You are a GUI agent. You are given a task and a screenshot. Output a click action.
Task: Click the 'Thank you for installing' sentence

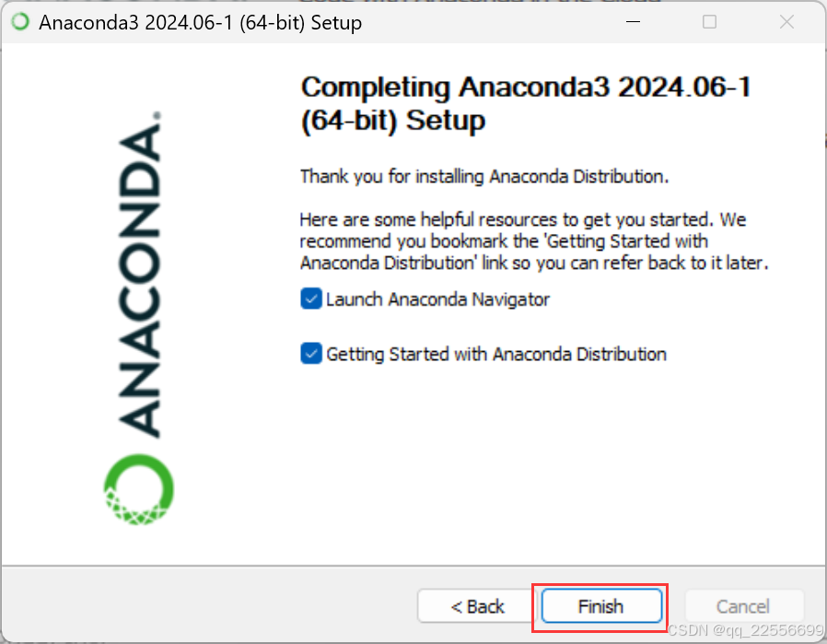click(x=484, y=176)
